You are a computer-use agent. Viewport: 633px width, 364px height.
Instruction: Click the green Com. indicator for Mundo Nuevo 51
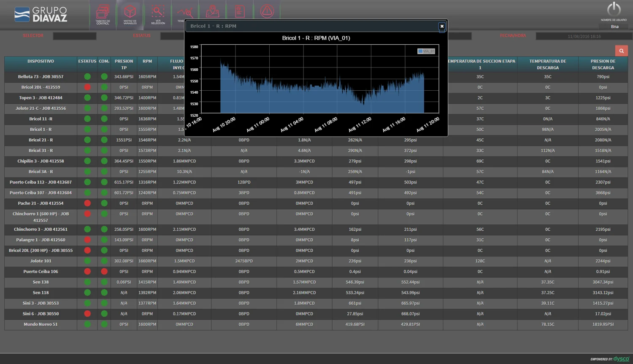click(x=104, y=324)
